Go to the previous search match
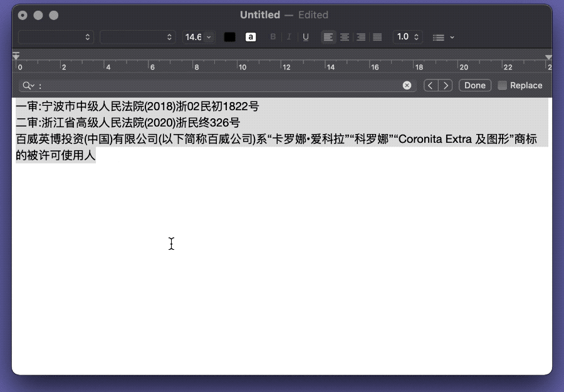564x392 pixels. tap(431, 86)
